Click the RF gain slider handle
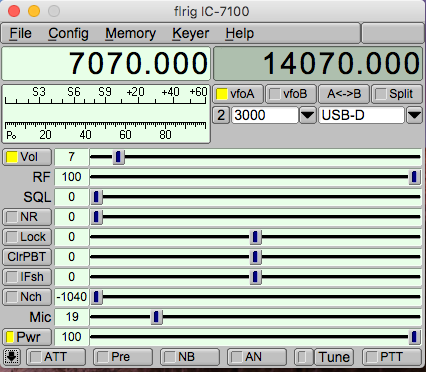The width and height of the screenshot is (426, 372). coord(414,177)
